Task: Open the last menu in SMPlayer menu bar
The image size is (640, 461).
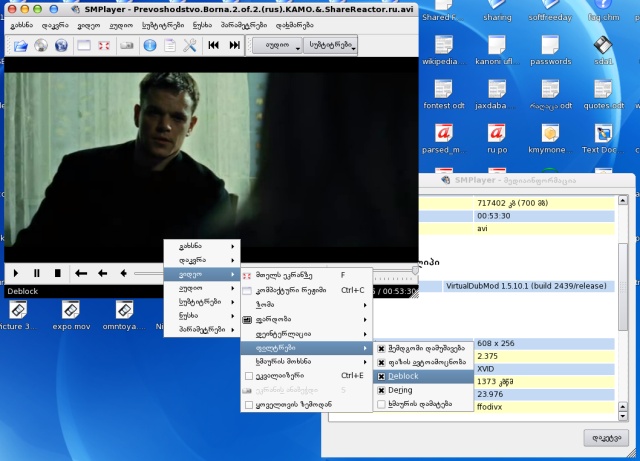Action: (x=295, y=25)
